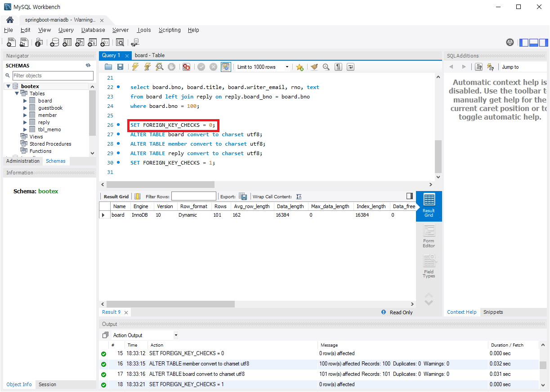Click the Filter objects search field
Screen dimensions: 550x392
point(53,76)
